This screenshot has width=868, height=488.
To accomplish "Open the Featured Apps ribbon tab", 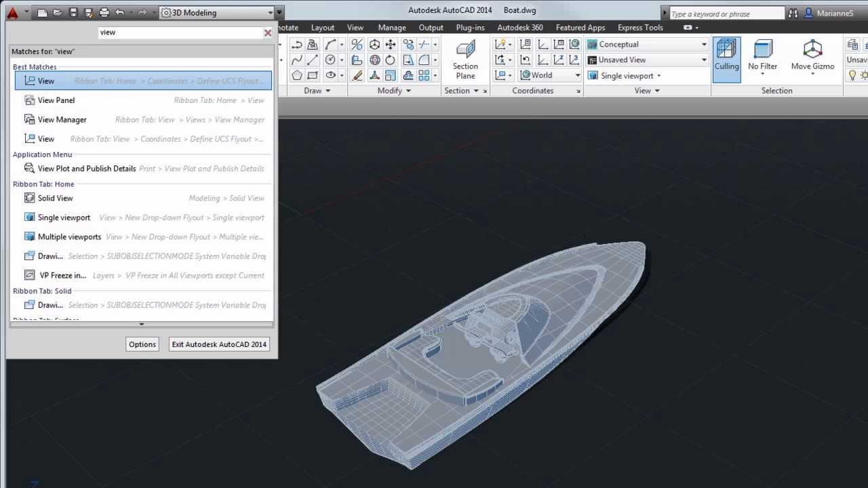I will click(x=580, y=28).
